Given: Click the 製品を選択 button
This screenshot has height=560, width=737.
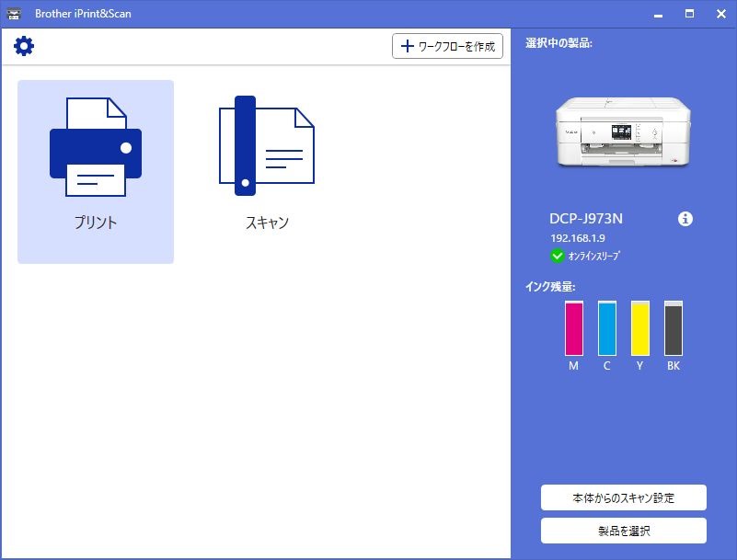Looking at the screenshot, I should pyautogui.click(x=623, y=531).
